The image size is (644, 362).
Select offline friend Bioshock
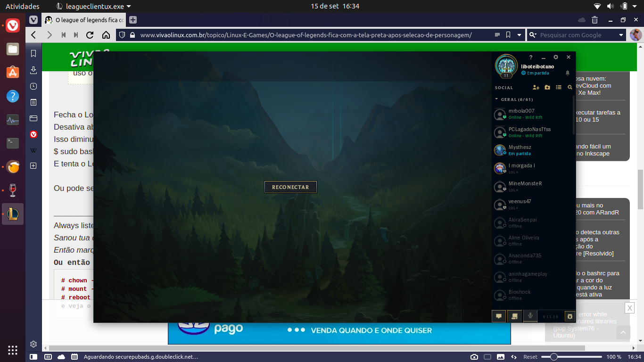pyautogui.click(x=533, y=295)
